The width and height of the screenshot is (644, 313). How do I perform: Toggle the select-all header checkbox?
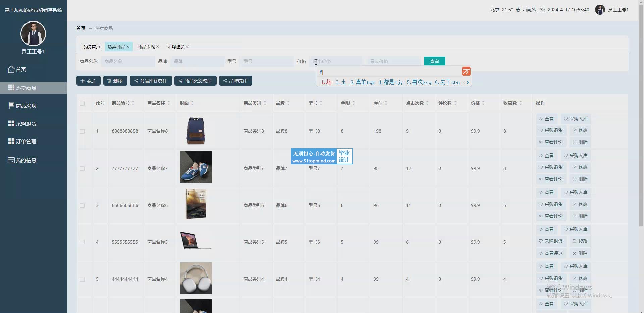point(83,103)
